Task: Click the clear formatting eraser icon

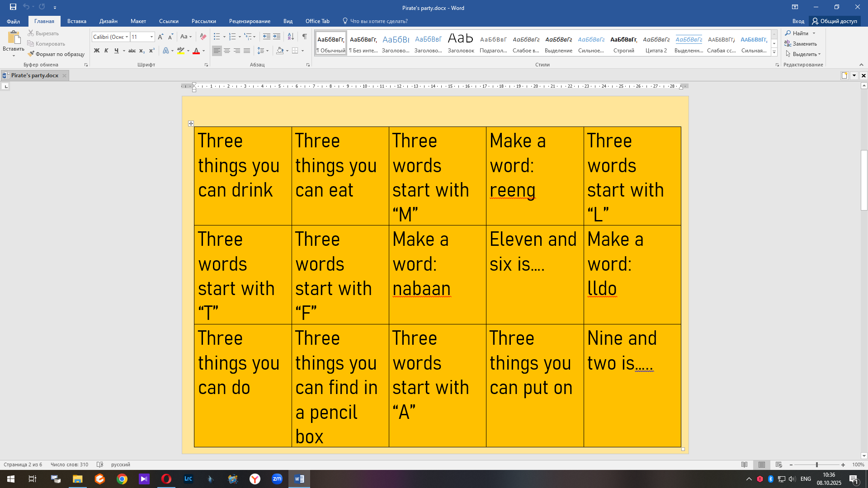Action: coord(203,37)
